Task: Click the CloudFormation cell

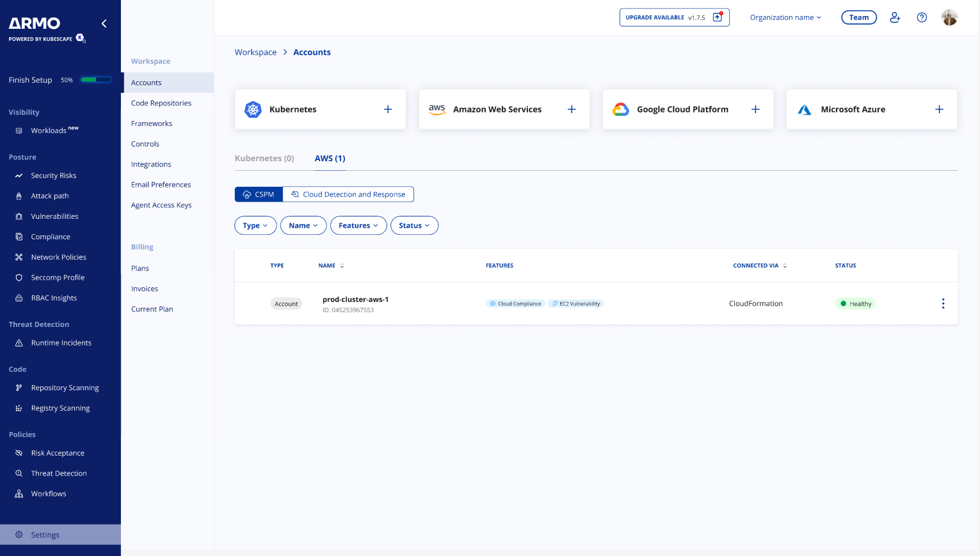Action: click(x=756, y=304)
